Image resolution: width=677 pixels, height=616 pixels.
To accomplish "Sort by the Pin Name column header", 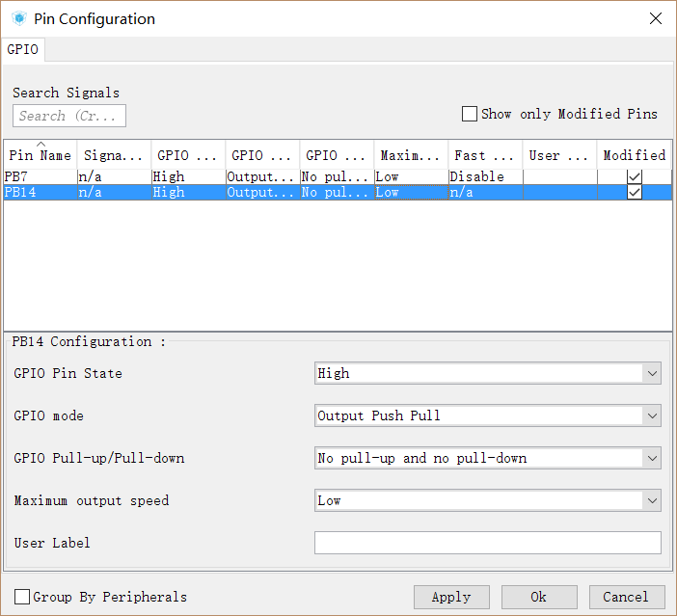I will point(41,154).
